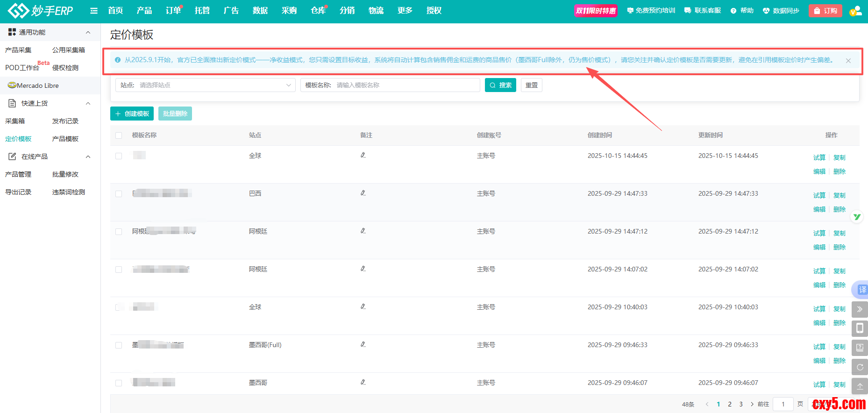This screenshot has height=413, width=868.
Task: Click the refresh floating sidebar icon
Action: [860, 367]
